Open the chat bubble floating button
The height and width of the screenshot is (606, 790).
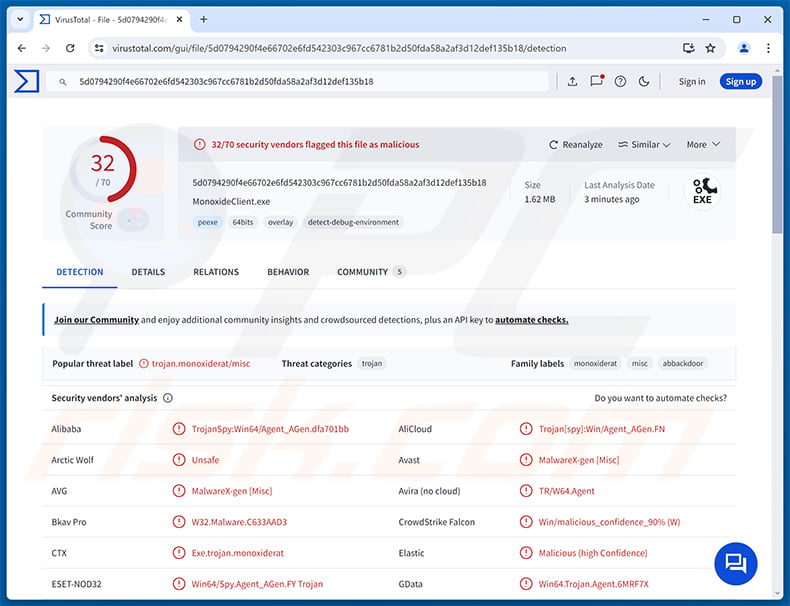736,563
